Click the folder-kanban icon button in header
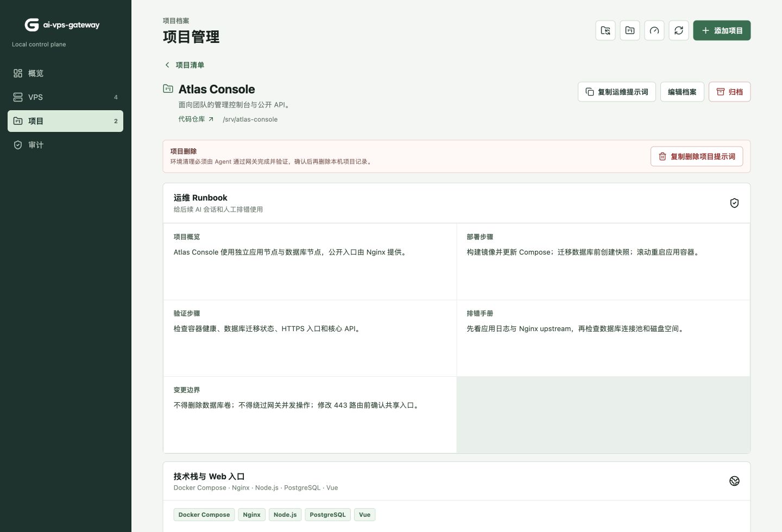The image size is (782, 532). (x=630, y=30)
